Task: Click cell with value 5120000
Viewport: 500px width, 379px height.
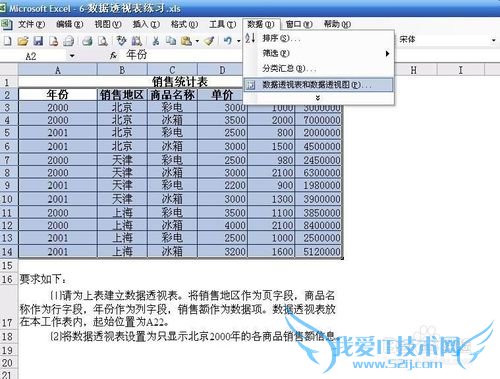Action: tap(318, 252)
